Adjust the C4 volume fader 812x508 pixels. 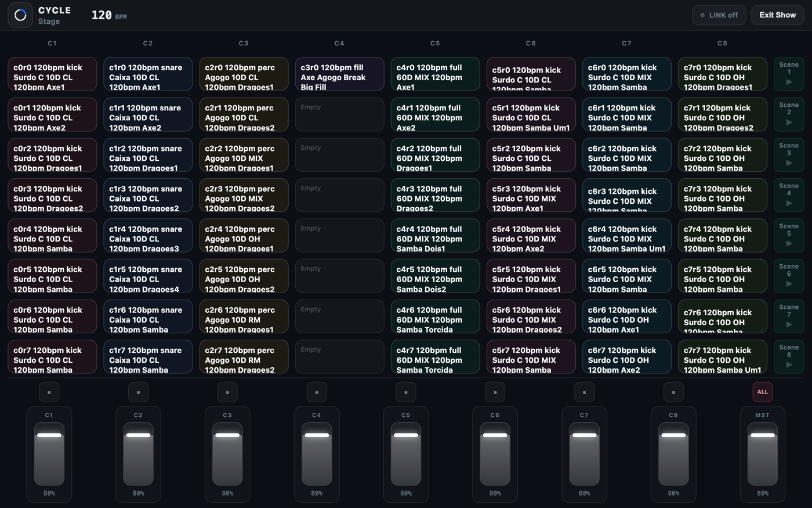pos(317,454)
